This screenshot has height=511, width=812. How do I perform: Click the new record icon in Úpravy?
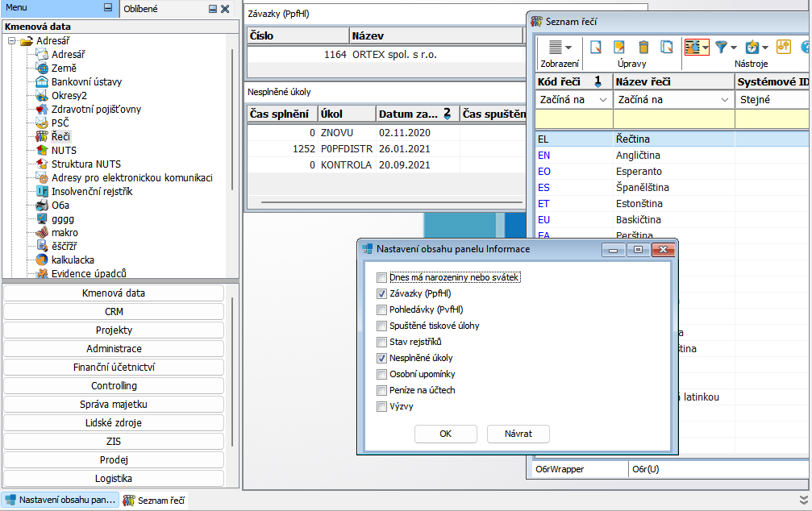[x=597, y=48]
